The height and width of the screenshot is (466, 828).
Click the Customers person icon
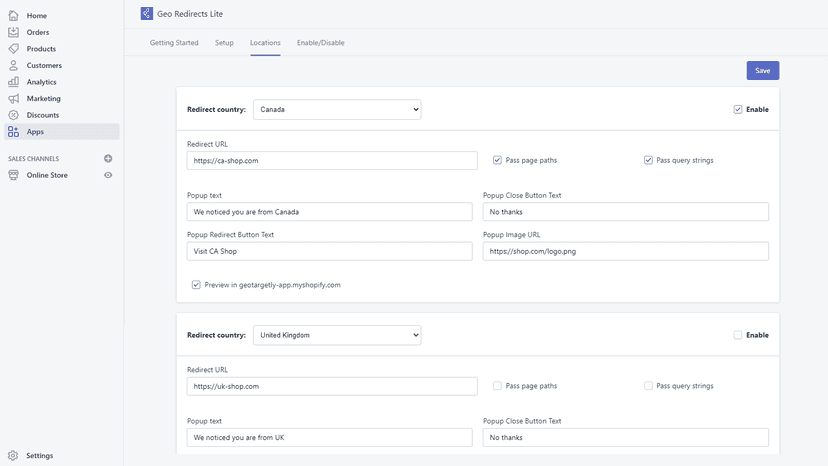click(13, 66)
